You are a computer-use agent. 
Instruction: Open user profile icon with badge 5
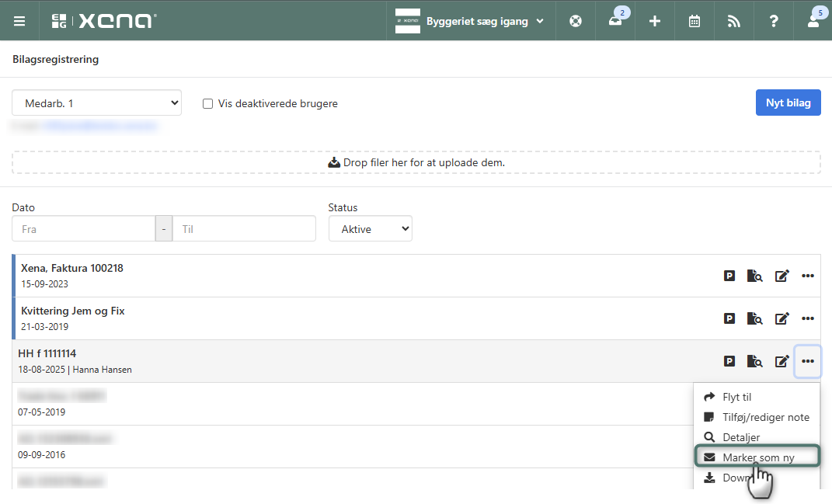(813, 21)
